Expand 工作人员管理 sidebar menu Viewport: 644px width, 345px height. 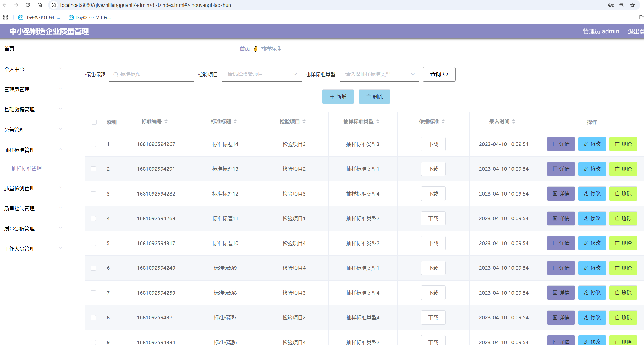[33, 249]
